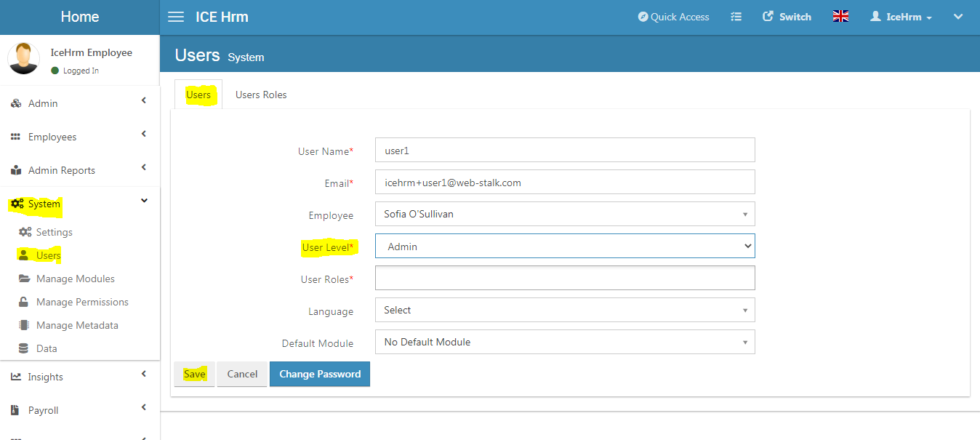Viewport: 980px width, 440px height.
Task: Click the Change Password button
Action: pyautogui.click(x=320, y=374)
